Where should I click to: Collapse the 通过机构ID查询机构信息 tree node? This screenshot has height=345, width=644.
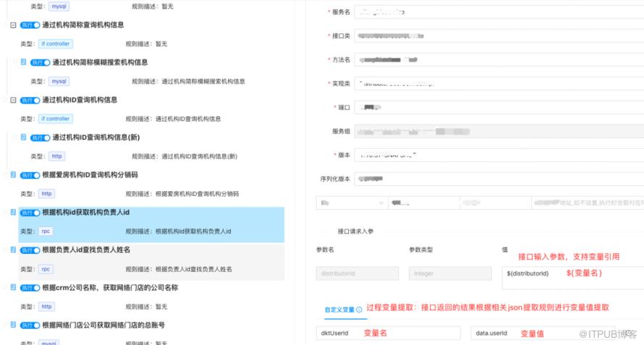click(x=14, y=101)
